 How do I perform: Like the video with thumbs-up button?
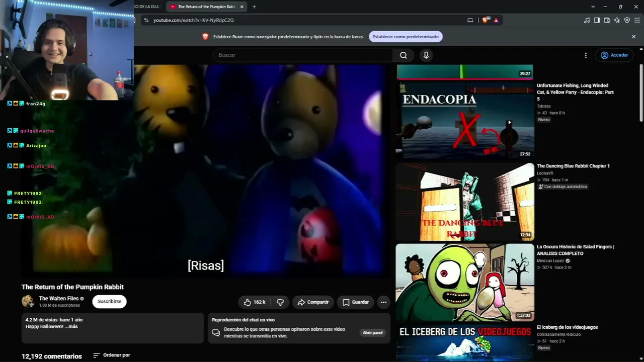(x=254, y=302)
